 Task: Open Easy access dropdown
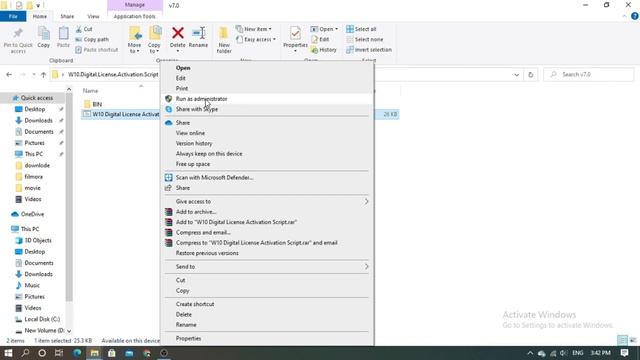256,40
